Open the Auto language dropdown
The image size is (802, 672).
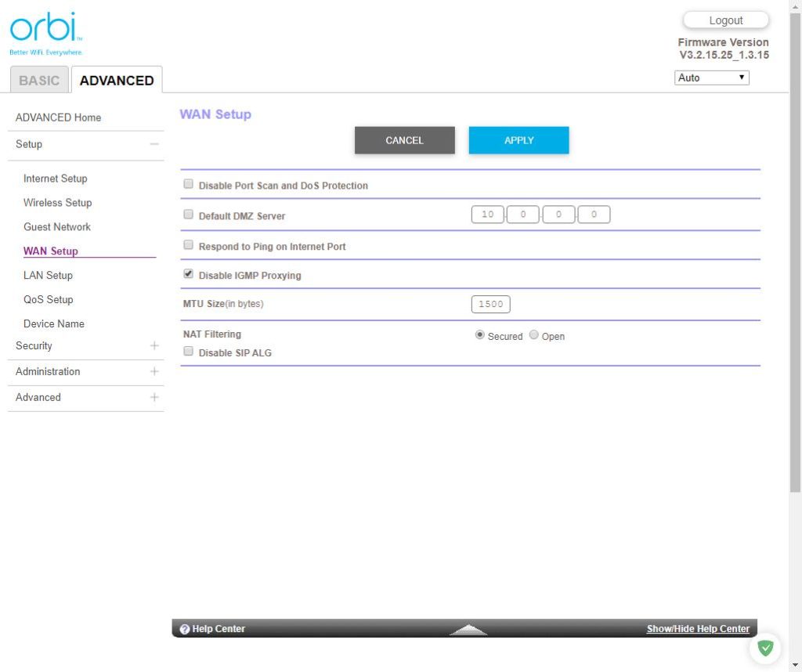click(711, 78)
